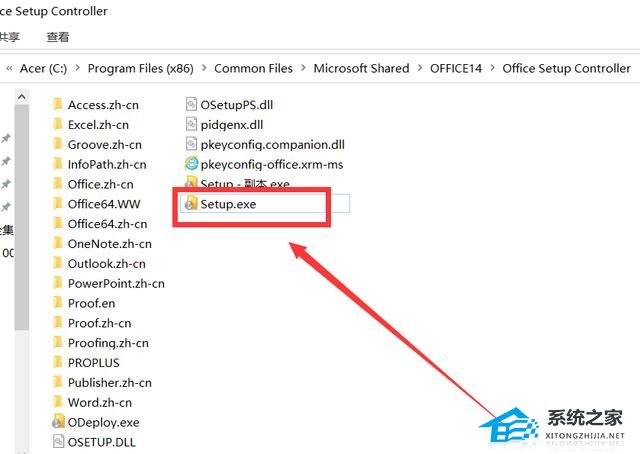Viewport: 640px width, 454px height.
Task: Click the Office64.zh-cn folder icon
Action: coord(58,223)
